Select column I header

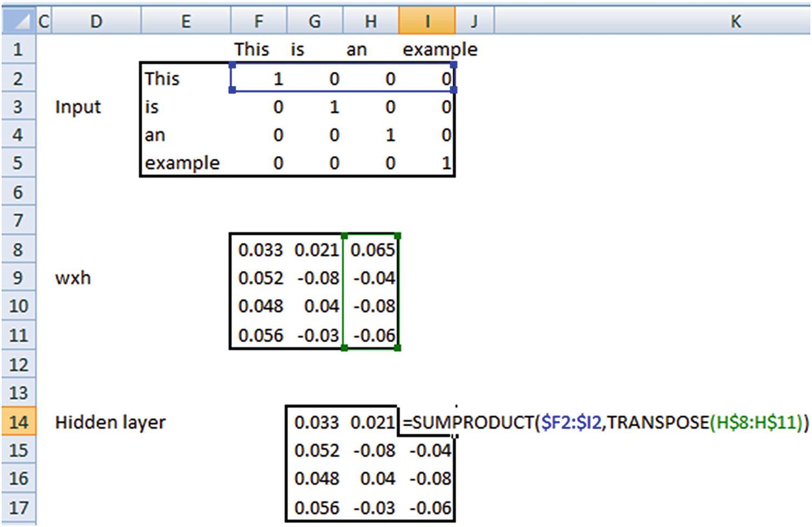tap(427, 21)
